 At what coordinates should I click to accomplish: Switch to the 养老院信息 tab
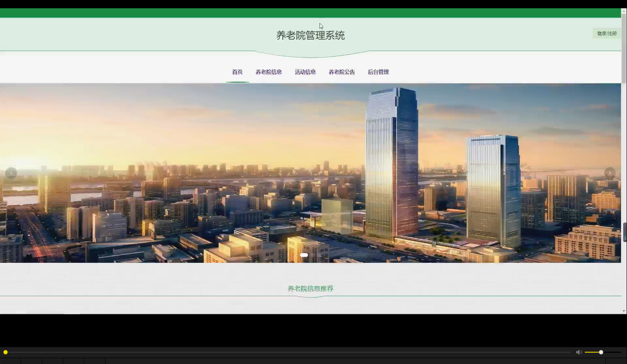click(268, 72)
